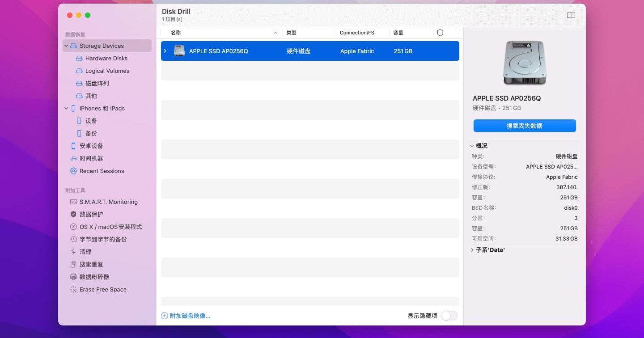Expand the APPLE SSD AP0256Q row
The height and width of the screenshot is (338, 644).
point(165,51)
